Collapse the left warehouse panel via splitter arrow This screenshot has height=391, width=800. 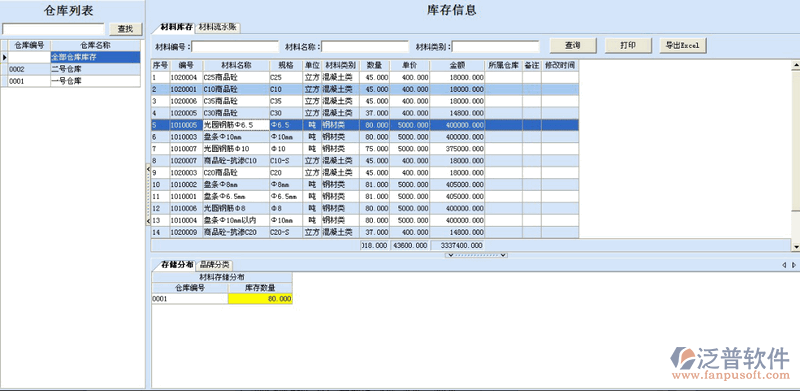click(148, 168)
